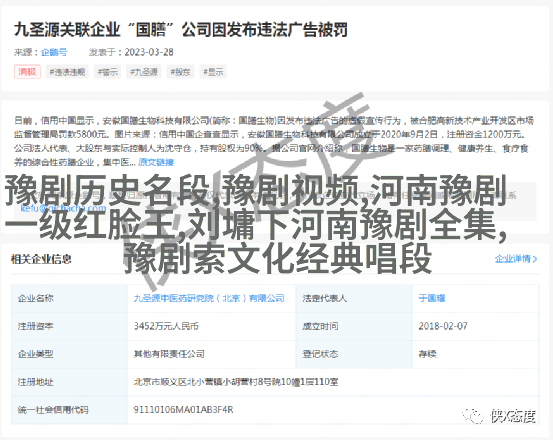Click the registration status value 存续
553x440 pixels.
(x=427, y=354)
